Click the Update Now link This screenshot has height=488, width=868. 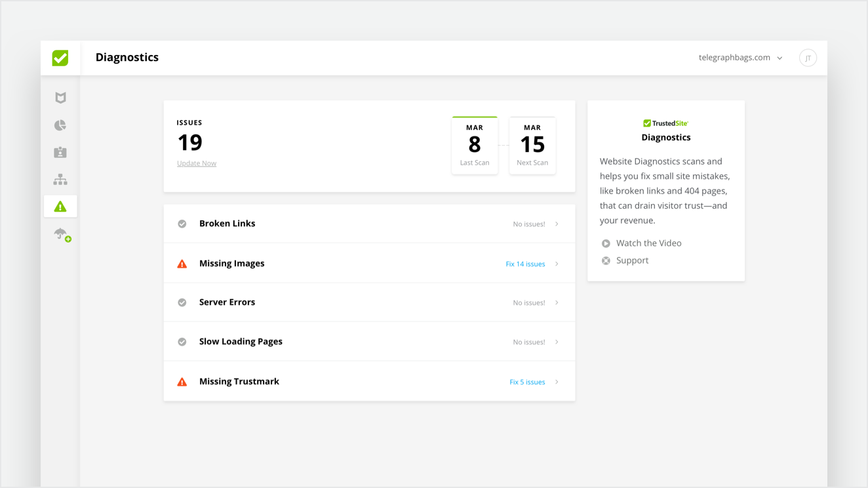(x=197, y=163)
